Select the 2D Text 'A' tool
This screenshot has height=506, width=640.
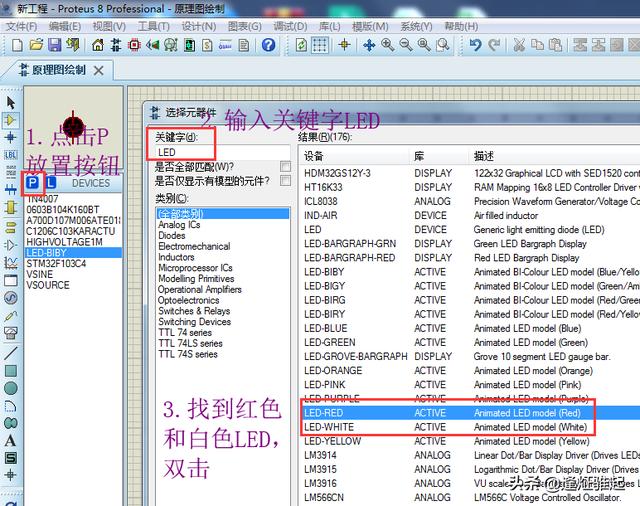tap(11, 440)
